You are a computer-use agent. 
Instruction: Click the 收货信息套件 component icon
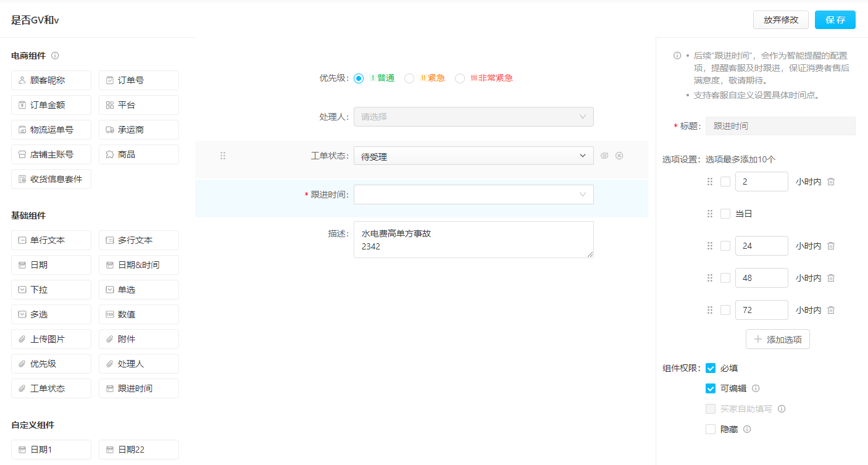coord(22,179)
